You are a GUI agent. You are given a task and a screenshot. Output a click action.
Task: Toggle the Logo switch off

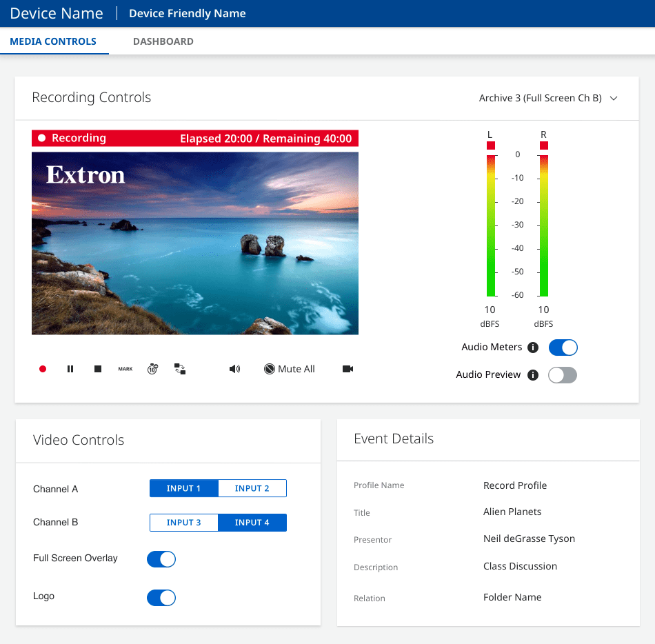coord(161,597)
